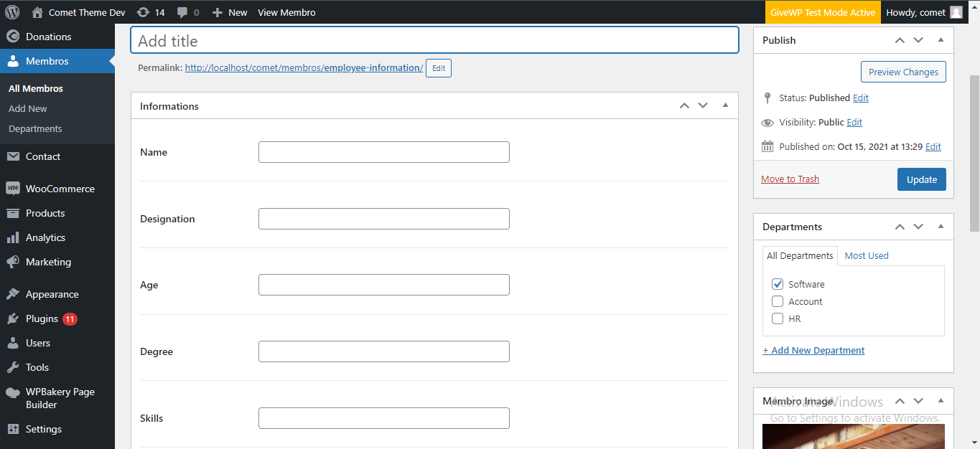Edit the Public visibility link
This screenshot has height=449, width=980.
854,123
